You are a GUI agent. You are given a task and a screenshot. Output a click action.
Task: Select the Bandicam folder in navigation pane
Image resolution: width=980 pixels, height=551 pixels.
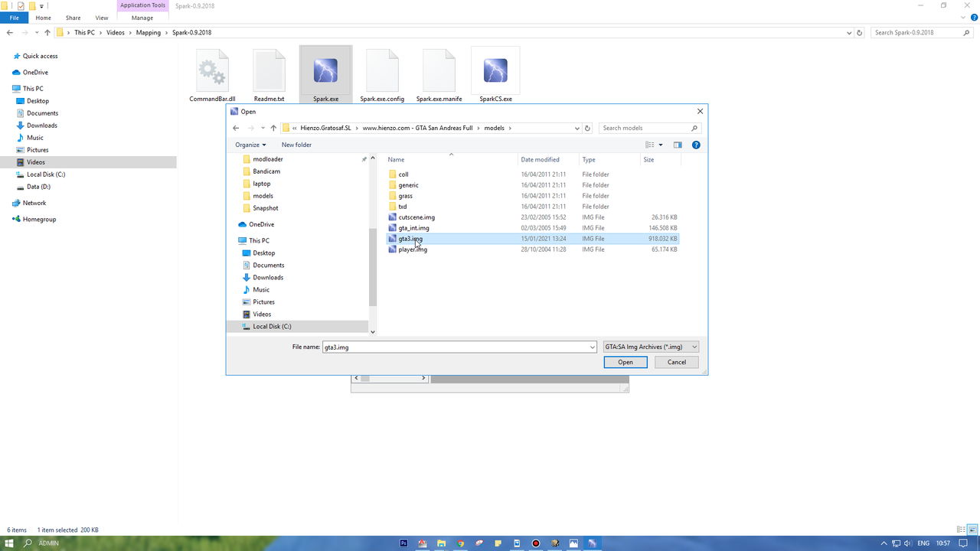pos(266,171)
